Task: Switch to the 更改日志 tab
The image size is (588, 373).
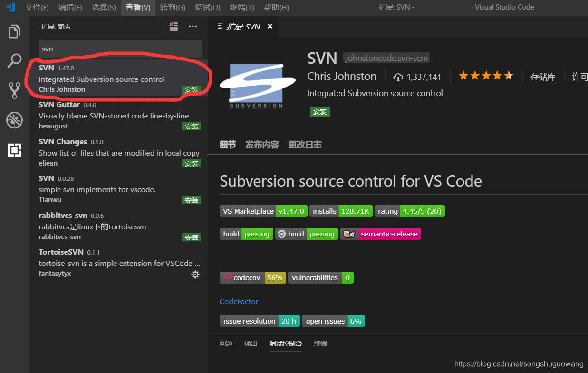Action: [305, 144]
